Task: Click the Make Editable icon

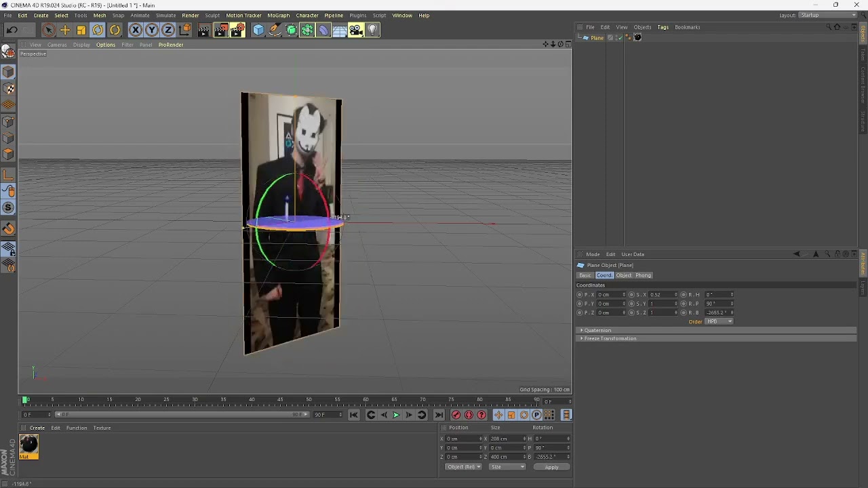Action: [x=8, y=52]
